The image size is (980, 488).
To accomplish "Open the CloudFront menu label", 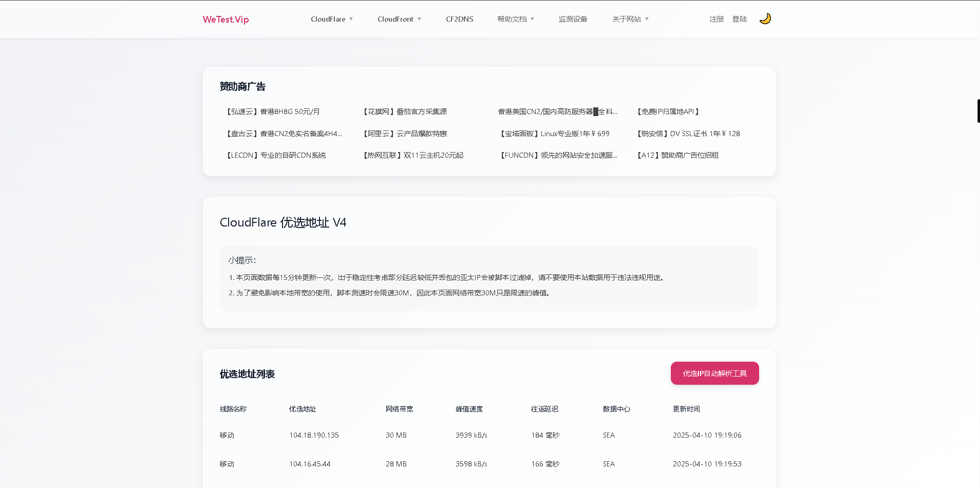I will point(395,19).
